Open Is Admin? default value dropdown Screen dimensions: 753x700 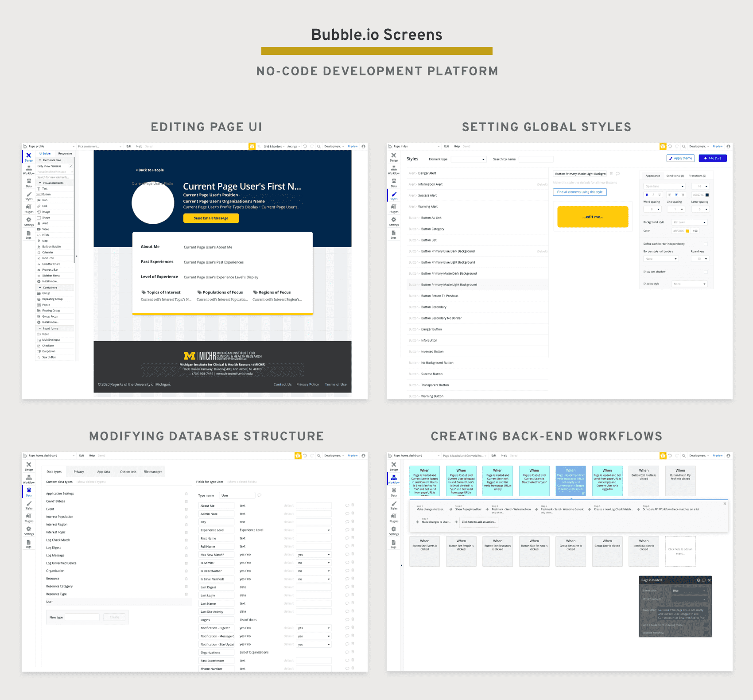[x=314, y=563]
